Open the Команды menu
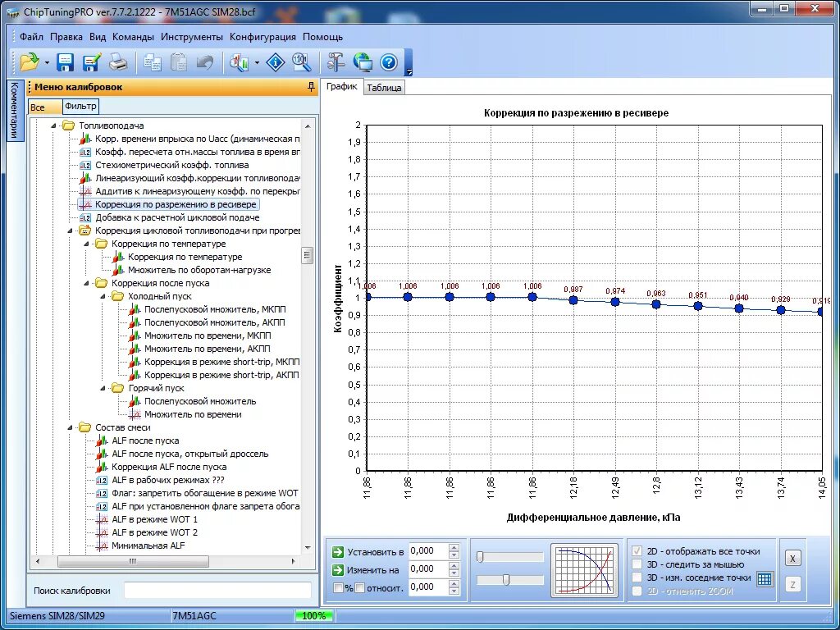This screenshot has height=630, width=840. pyautogui.click(x=134, y=37)
